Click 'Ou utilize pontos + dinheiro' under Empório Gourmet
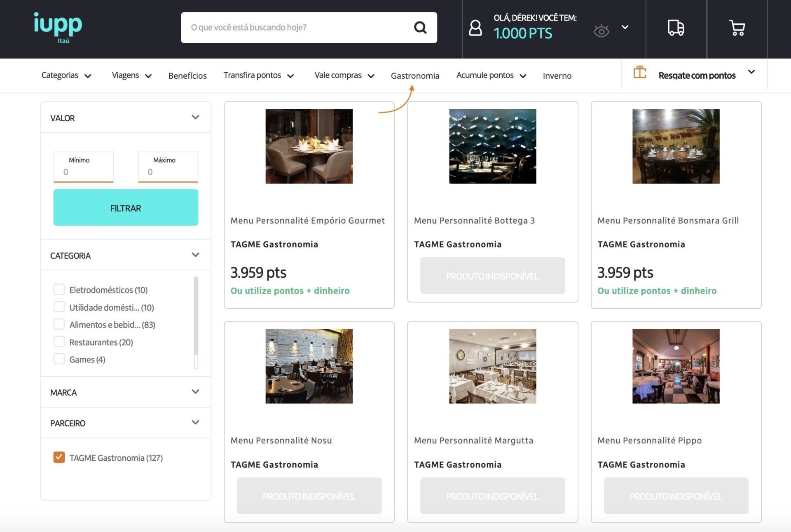 [x=290, y=291]
